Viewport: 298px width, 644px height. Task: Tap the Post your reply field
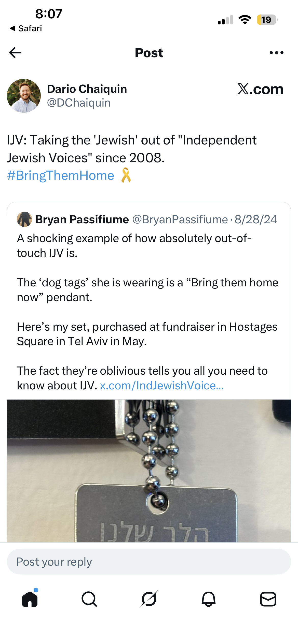point(149,562)
